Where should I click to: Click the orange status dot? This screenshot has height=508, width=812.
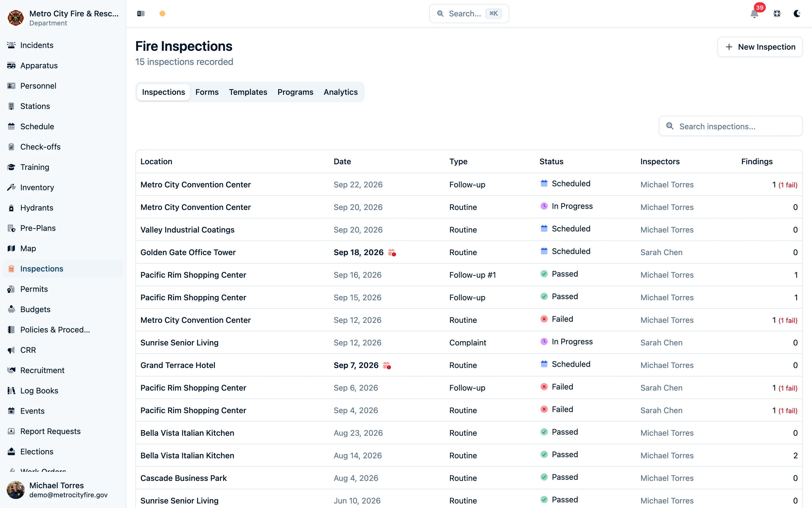click(162, 14)
